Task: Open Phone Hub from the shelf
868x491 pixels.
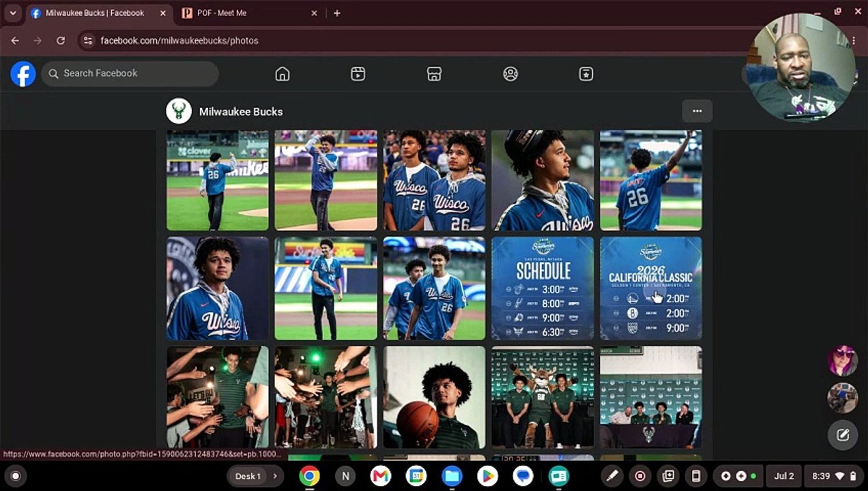Action: [696, 476]
